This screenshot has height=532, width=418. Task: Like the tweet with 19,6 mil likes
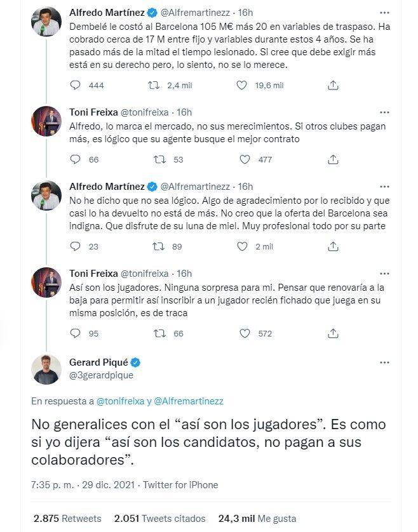tap(241, 85)
